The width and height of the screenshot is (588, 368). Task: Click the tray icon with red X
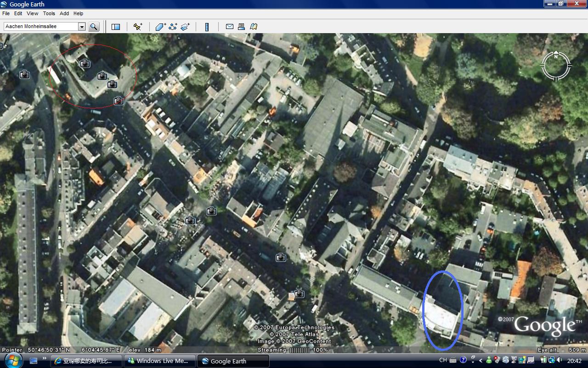tap(497, 360)
